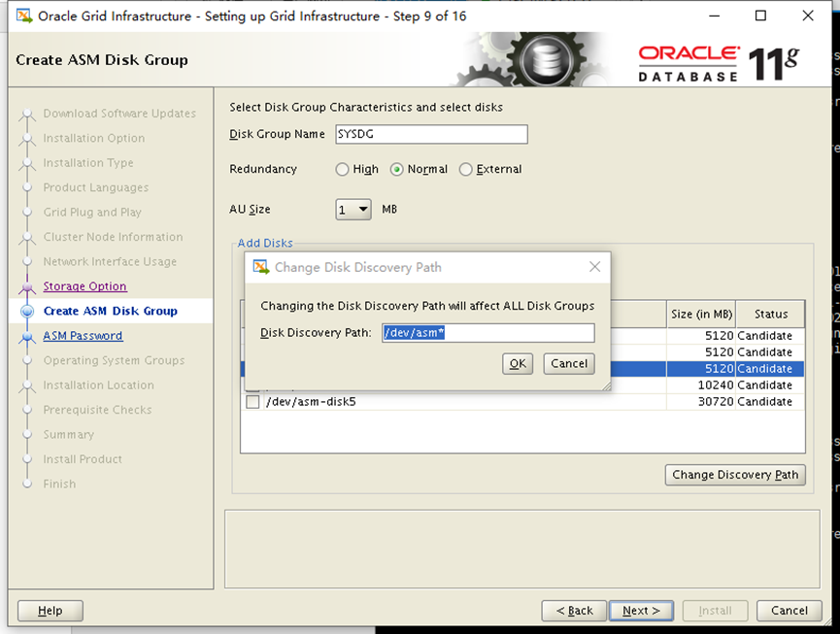Click the empty message area panel
This screenshot has width=840, height=634.
tap(522, 549)
